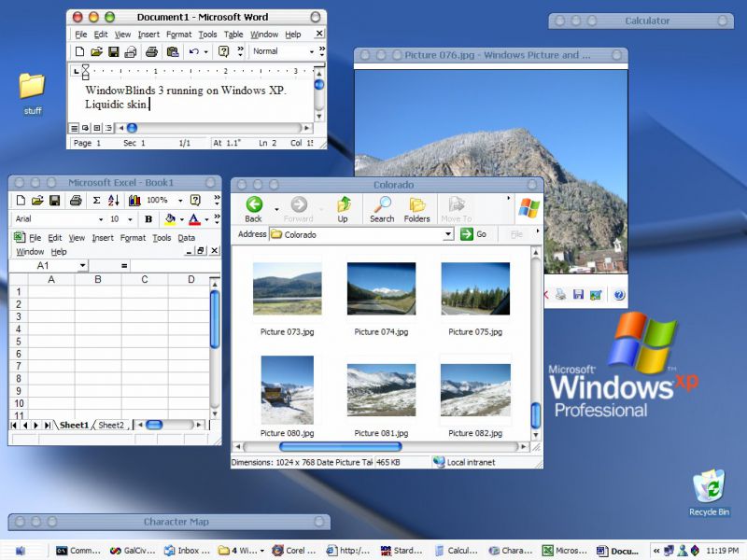Screen dimensions: 747x560
Task: Open the Chart Wizard in Excel
Action: pyautogui.click(x=134, y=200)
